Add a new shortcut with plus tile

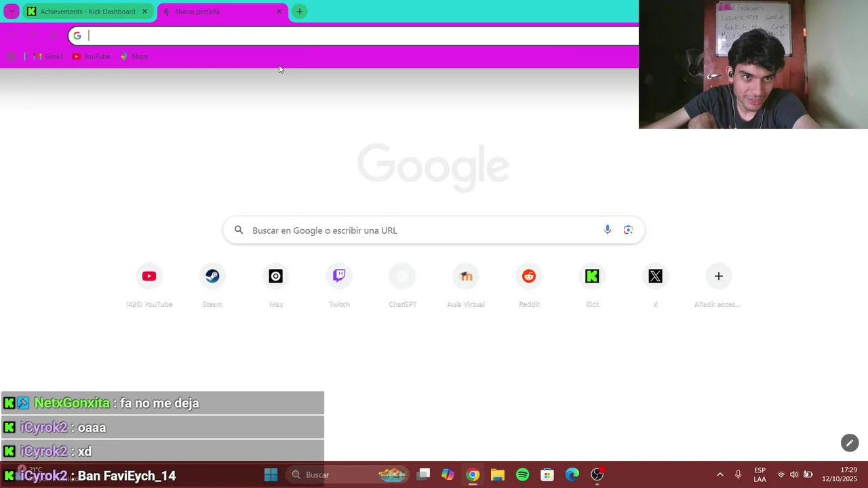(719, 276)
